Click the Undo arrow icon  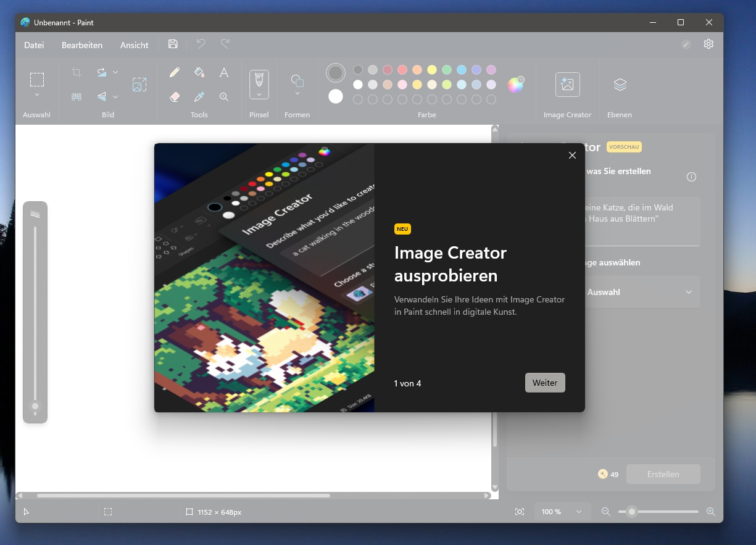pyautogui.click(x=201, y=44)
